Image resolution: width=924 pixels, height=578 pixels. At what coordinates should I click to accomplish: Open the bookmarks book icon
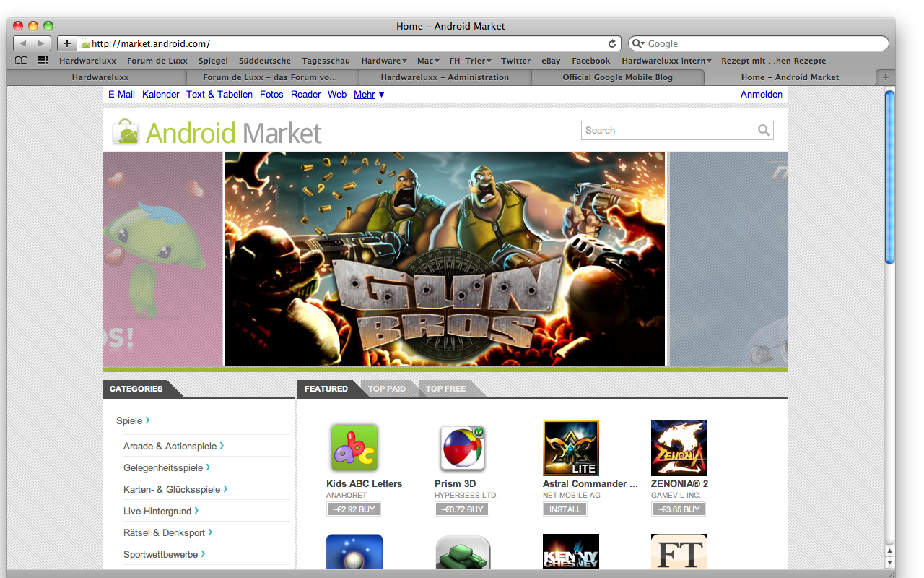click(22, 61)
